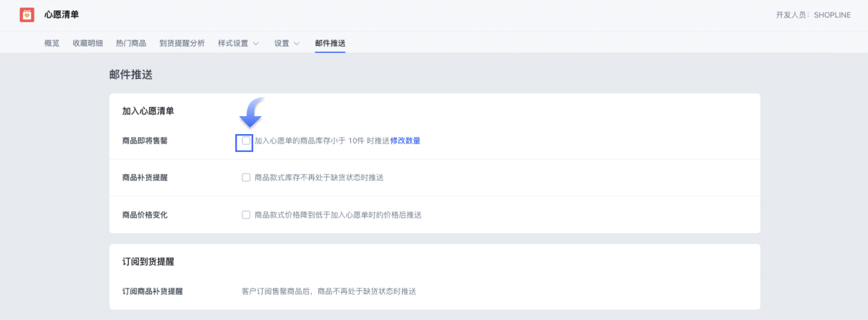Switch to the 概览 tab

pos(52,43)
